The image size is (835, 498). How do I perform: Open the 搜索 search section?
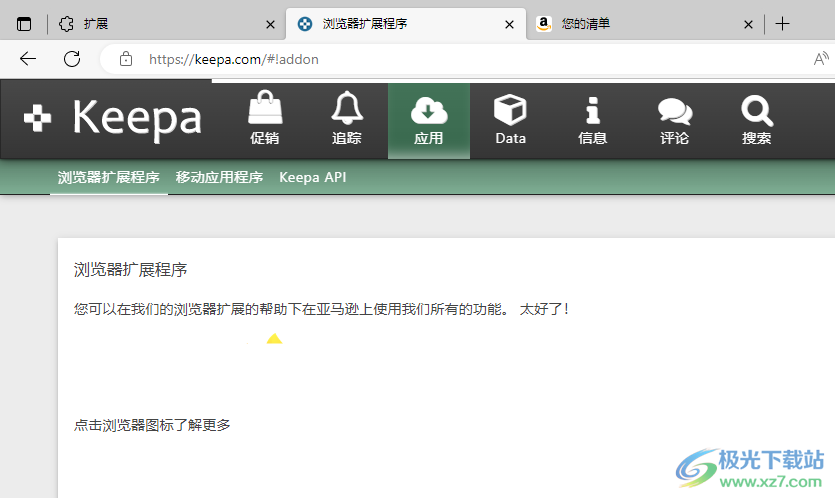click(x=757, y=120)
